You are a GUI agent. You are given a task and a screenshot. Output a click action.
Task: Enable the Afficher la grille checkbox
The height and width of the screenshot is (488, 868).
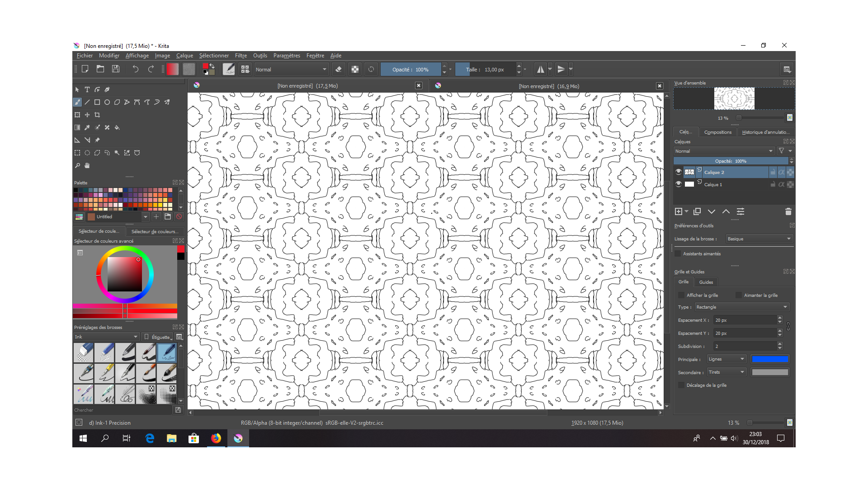coord(681,295)
